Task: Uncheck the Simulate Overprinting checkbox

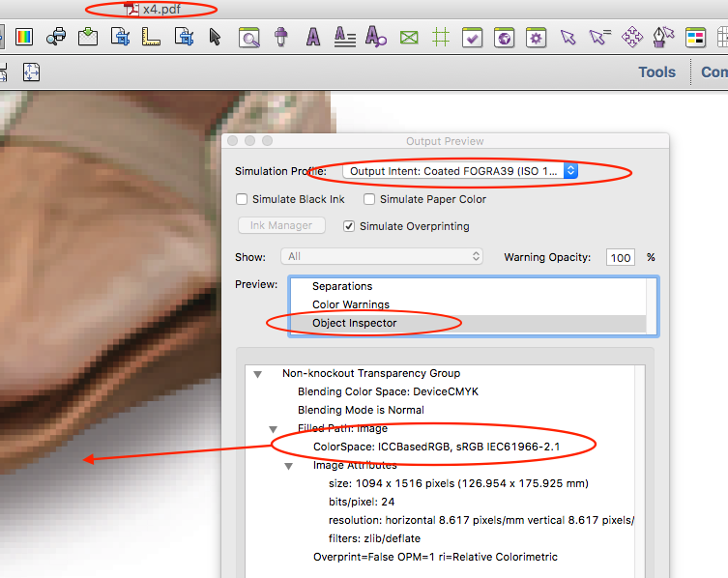Action: click(349, 226)
